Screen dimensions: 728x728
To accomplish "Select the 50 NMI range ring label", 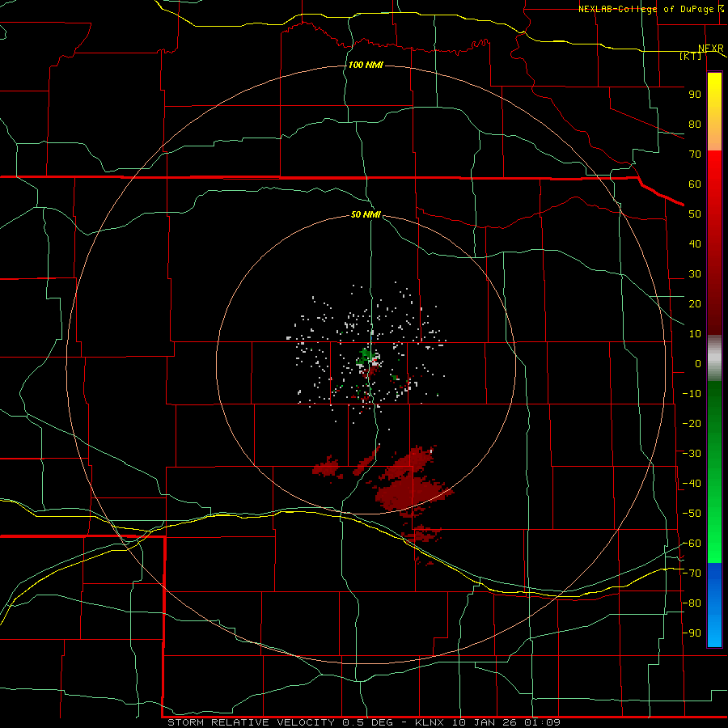I will [x=366, y=214].
